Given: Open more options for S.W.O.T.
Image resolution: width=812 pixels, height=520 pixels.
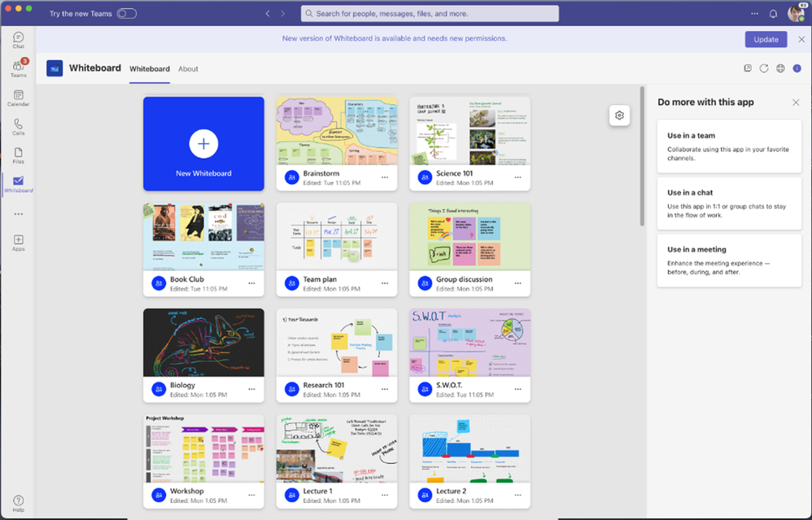Looking at the screenshot, I should click(517, 390).
